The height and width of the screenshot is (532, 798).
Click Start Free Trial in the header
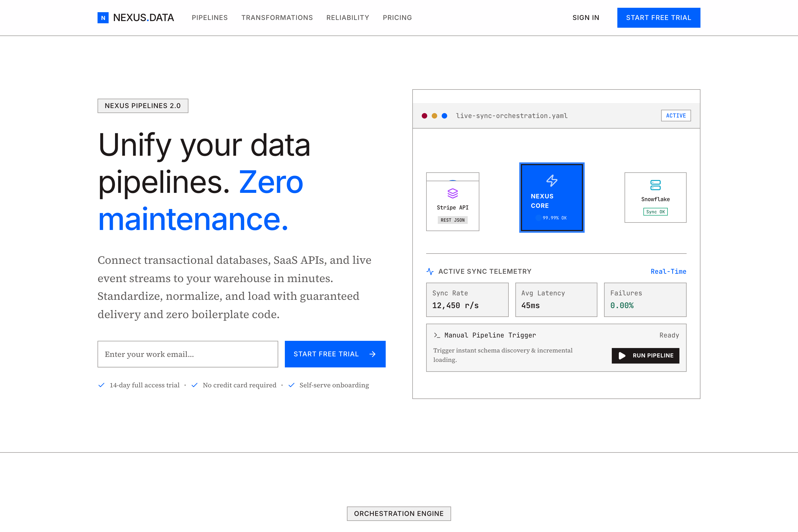[659, 18]
